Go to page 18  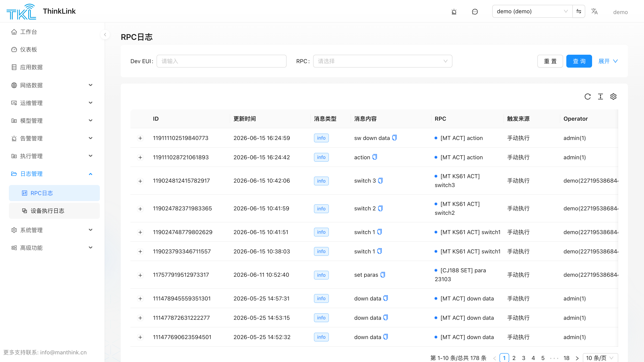(566, 358)
